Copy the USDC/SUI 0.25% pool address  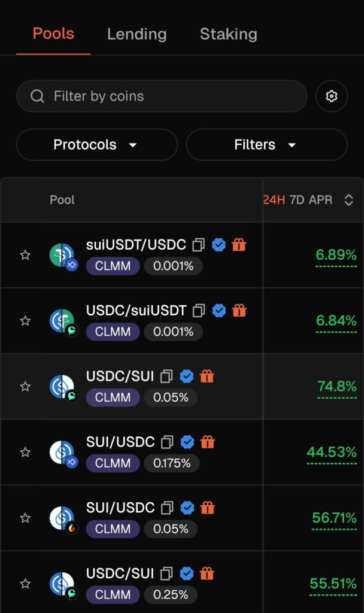166,574
